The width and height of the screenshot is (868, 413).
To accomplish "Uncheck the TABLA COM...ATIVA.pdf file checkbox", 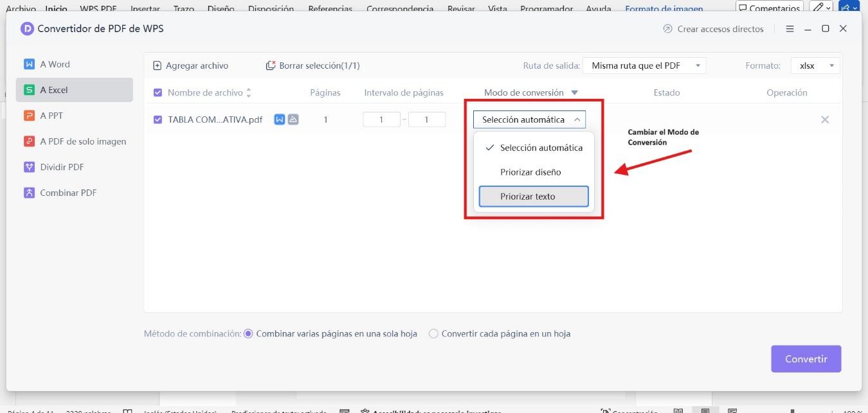I will [x=158, y=119].
